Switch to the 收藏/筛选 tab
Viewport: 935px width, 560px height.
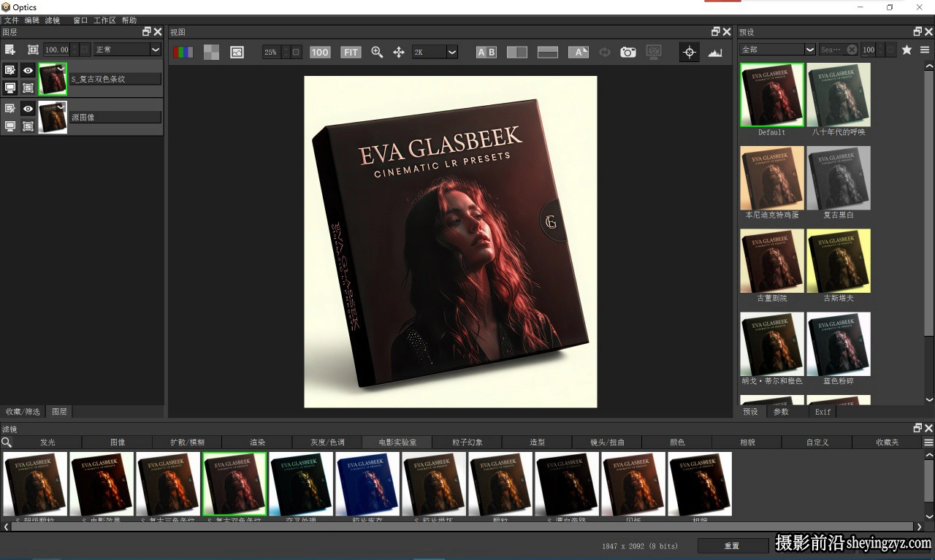pos(23,412)
